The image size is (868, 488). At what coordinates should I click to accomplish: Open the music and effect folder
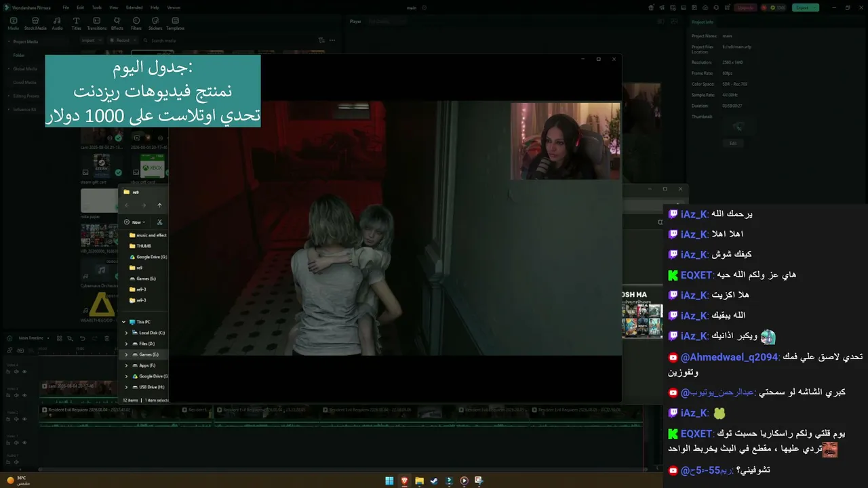148,235
